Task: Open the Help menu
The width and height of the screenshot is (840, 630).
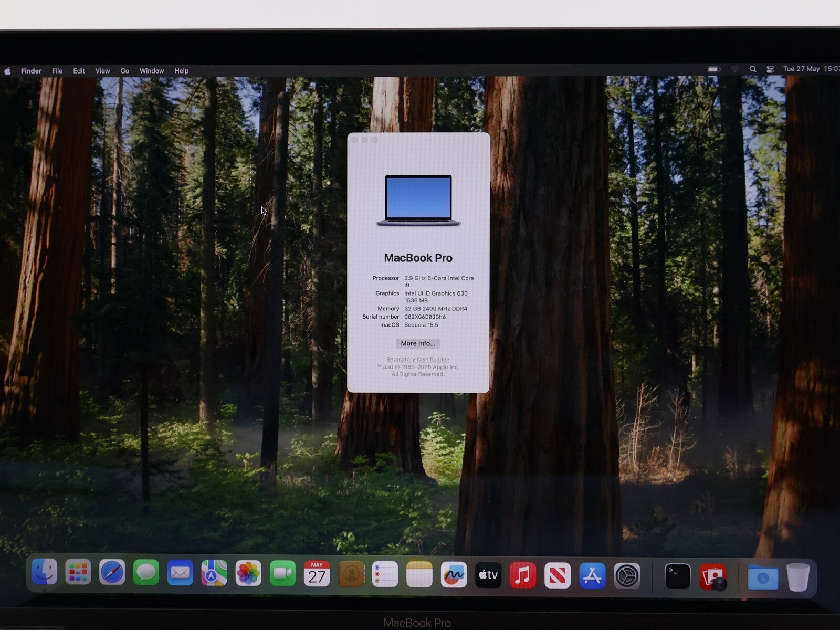Action: pos(181,71)
